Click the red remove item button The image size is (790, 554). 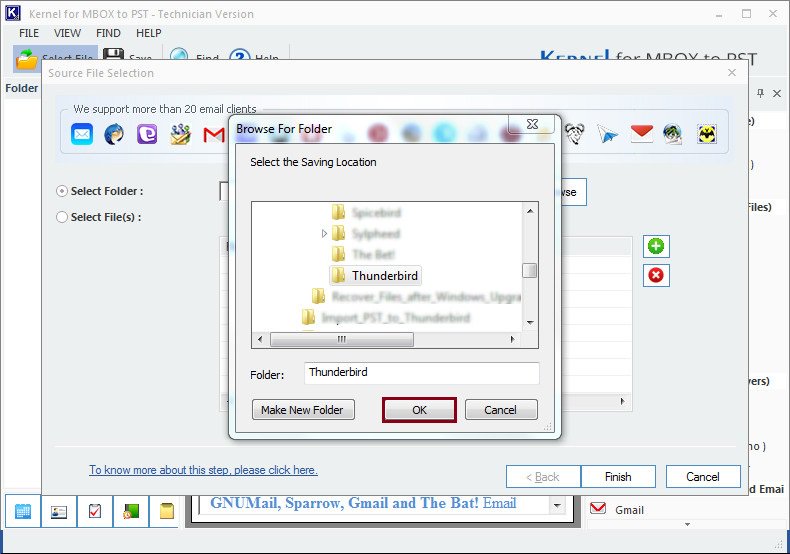[656, 275]
